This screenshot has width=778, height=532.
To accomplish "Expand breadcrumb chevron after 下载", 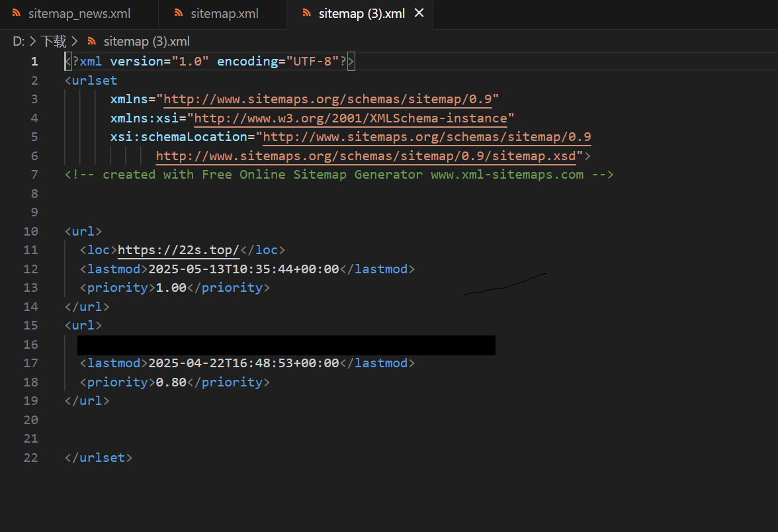I will click(74, 41).
